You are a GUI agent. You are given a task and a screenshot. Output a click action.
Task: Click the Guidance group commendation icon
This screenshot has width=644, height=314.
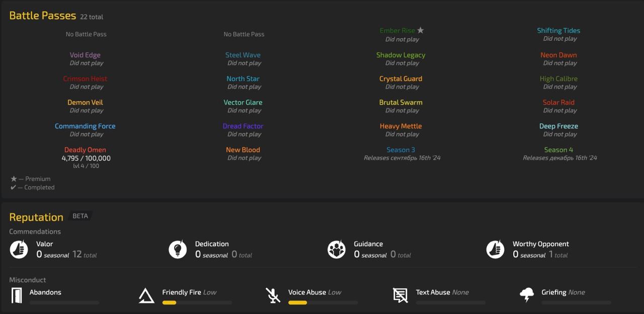[x=337, y=249]
